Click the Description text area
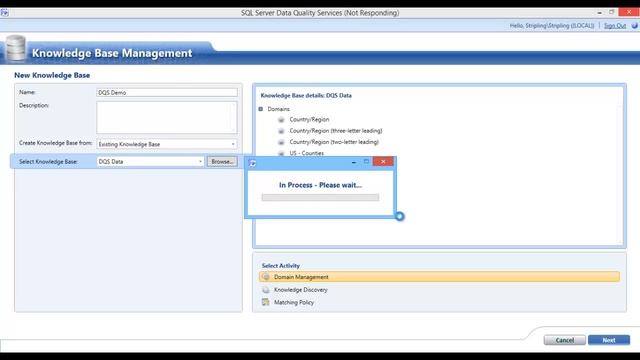The image size is (640, 360). (167, 118)
